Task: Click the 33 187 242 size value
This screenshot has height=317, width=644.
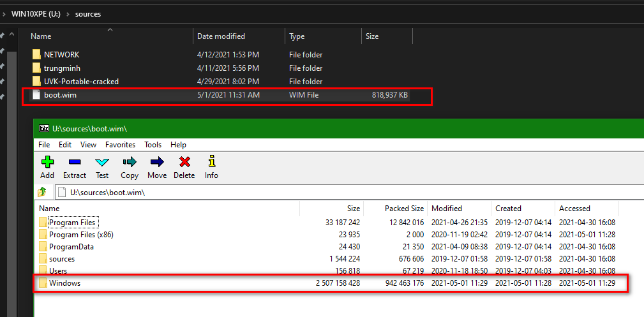Action: tap(343, 223)
